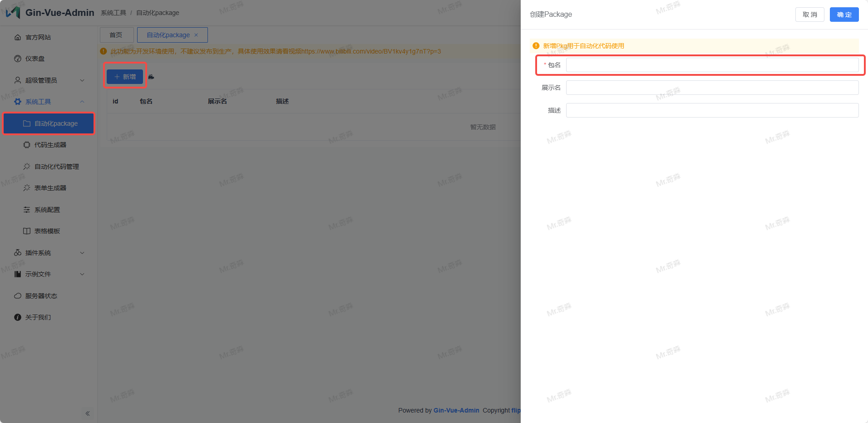This screenshot has width=868, height=423.
Task: Open 表格模板 in the sidebar
Action: 47,231
